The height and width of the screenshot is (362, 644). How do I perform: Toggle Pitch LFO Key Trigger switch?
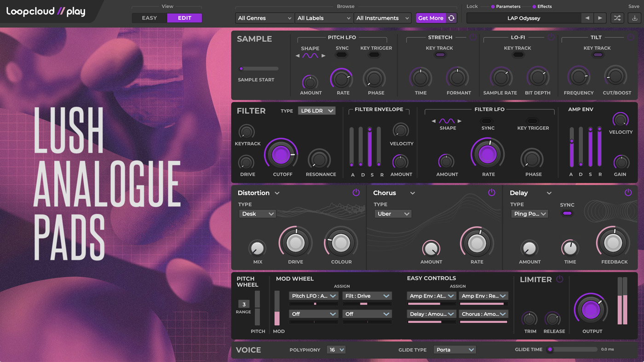(374, 55)
